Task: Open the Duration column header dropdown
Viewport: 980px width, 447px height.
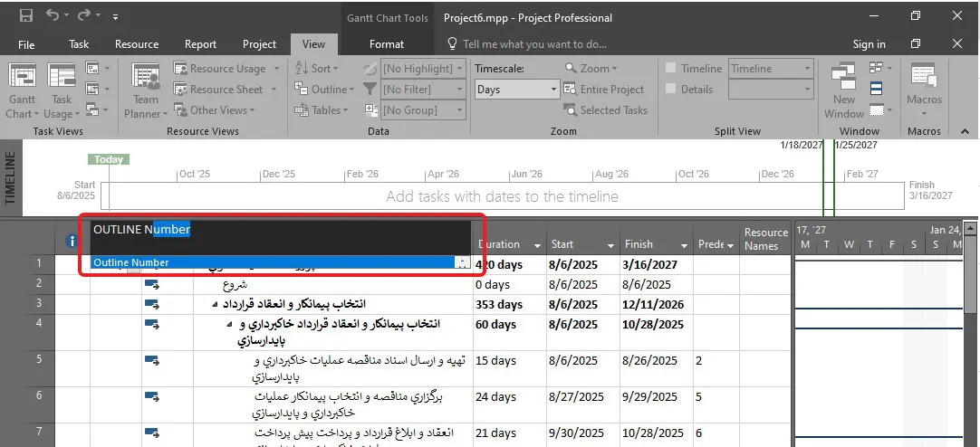Action: point(537,244)
